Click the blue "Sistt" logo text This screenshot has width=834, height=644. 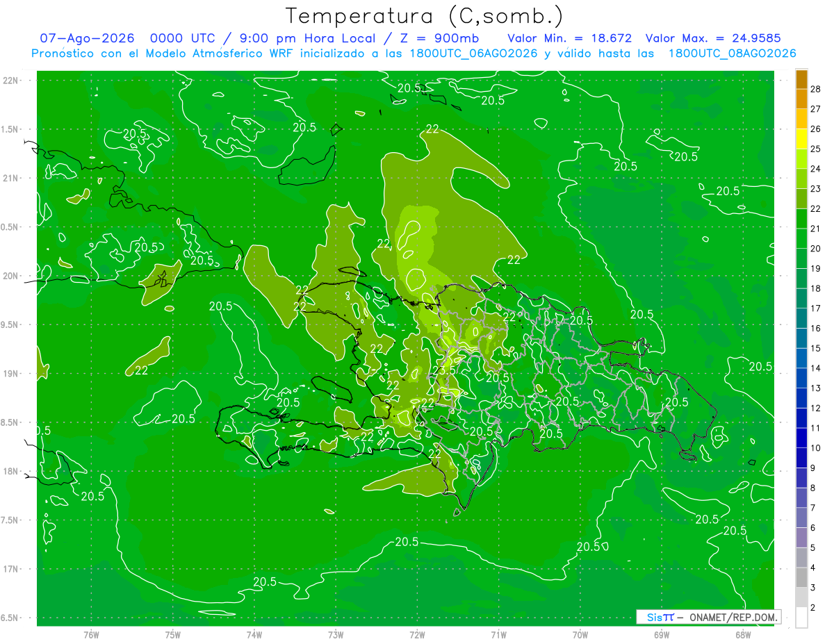[660, 617]
